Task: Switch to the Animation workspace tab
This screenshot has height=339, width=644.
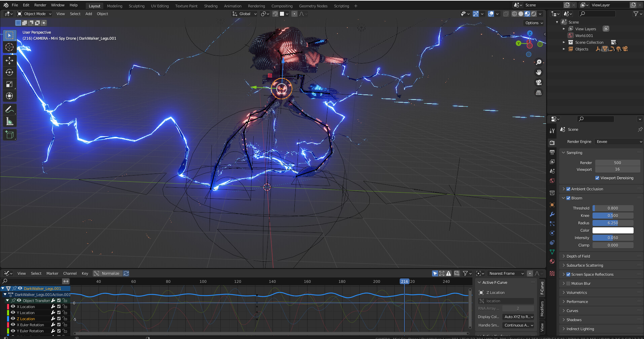Action: pos(232,6)
